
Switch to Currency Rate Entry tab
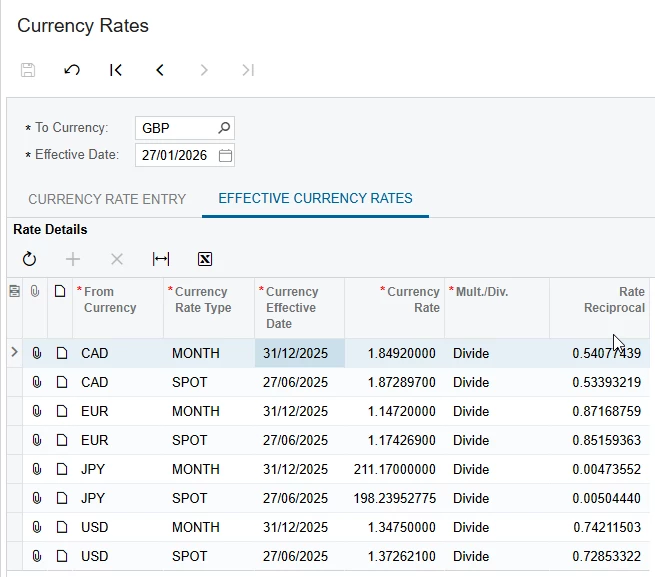[x=107, y=199]
